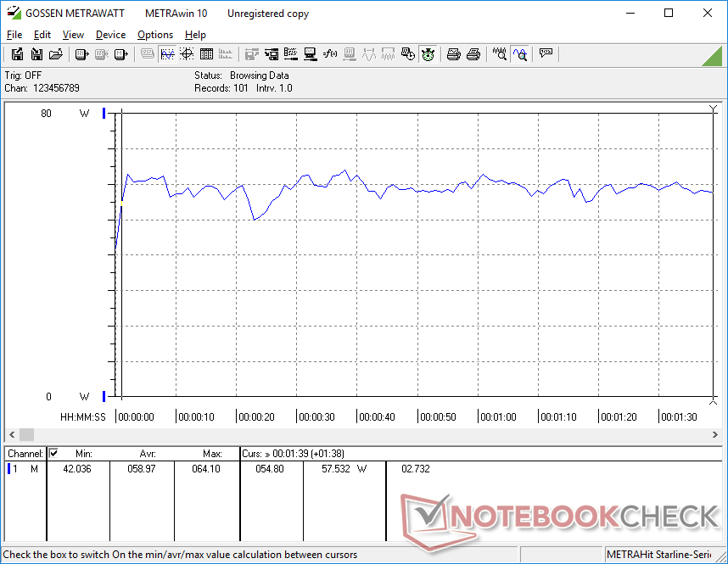The image size is (728, 564).
Task: Click the left scroll arrow of timeline
Action: click(x=12, y=434)
